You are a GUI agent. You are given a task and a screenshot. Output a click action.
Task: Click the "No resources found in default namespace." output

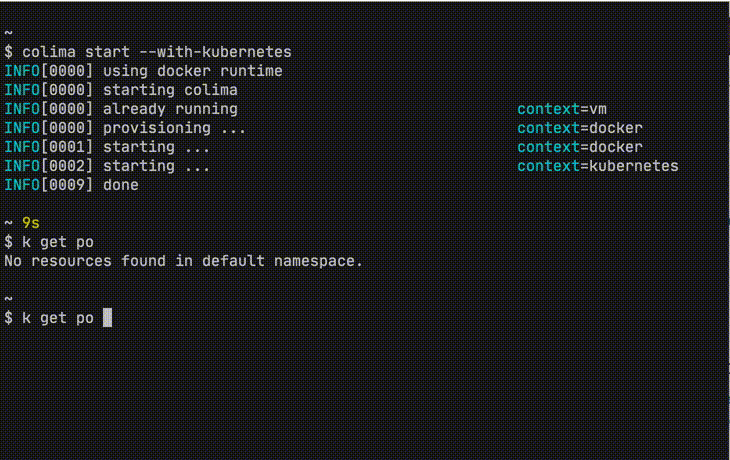[x=184, y=261]
